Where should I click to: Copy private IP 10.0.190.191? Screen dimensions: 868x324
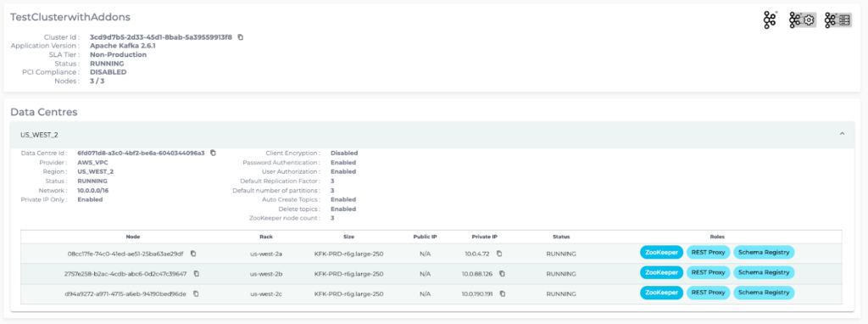[502, 293]
